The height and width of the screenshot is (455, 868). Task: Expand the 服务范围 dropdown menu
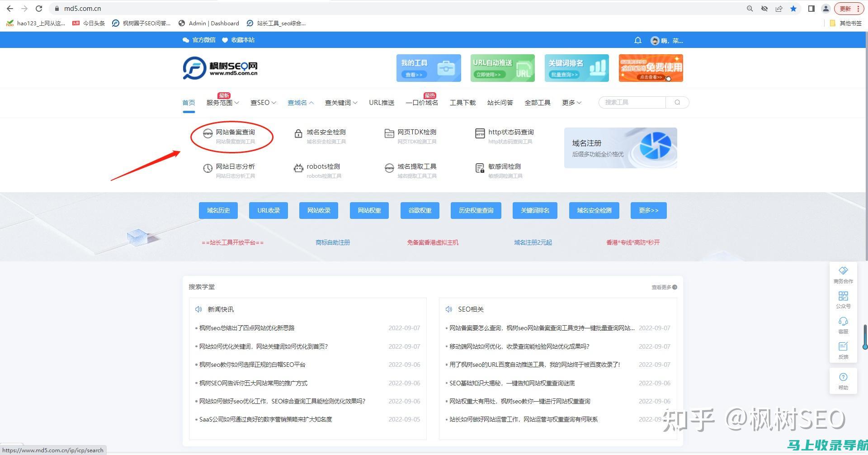(x=222, y=103)
